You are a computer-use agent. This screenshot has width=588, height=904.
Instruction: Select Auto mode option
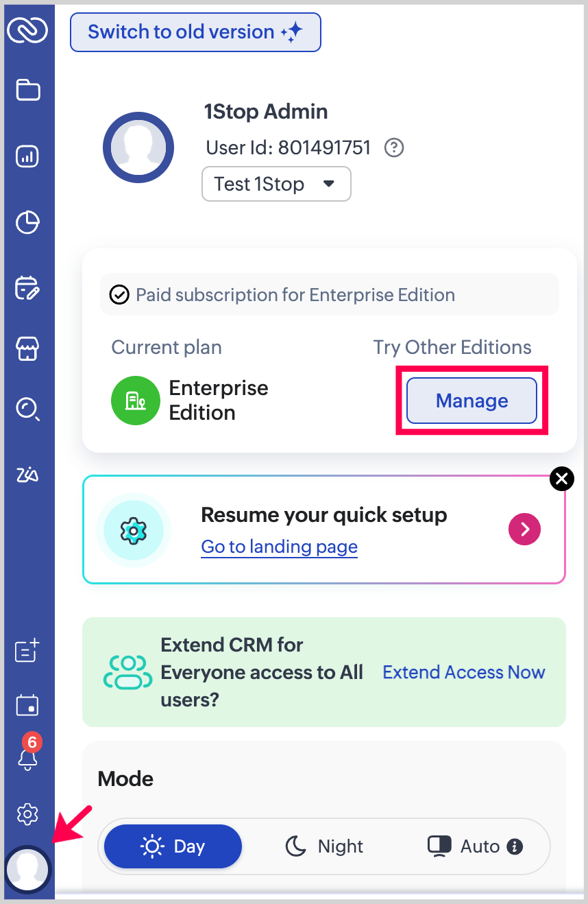click(x=474, y=846)
